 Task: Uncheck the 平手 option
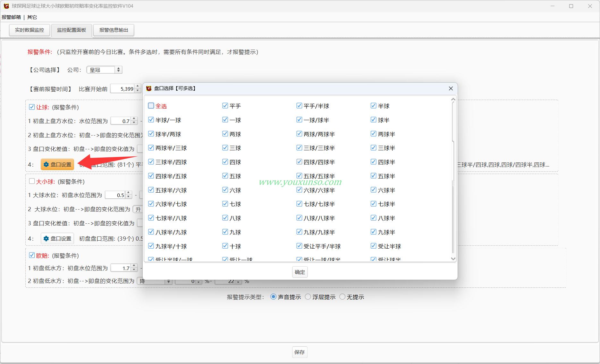[225, 106]
